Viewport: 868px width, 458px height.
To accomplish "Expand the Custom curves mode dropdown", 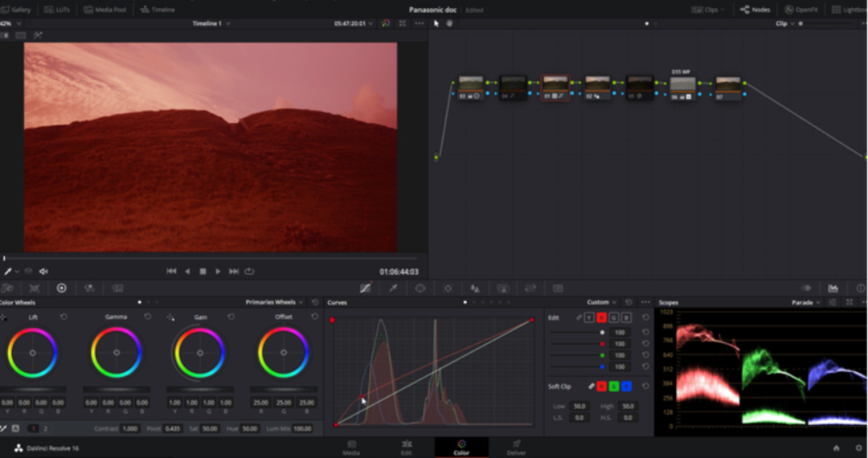I will 603,302.
